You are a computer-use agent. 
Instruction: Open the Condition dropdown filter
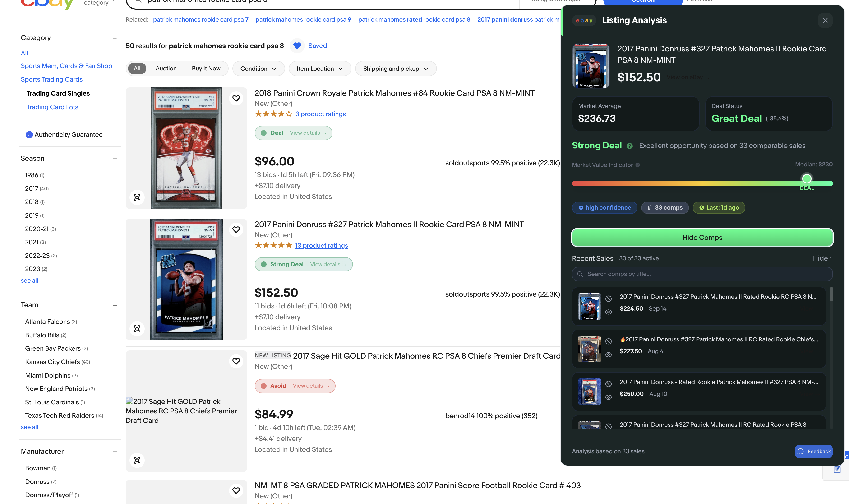[258, 69]
